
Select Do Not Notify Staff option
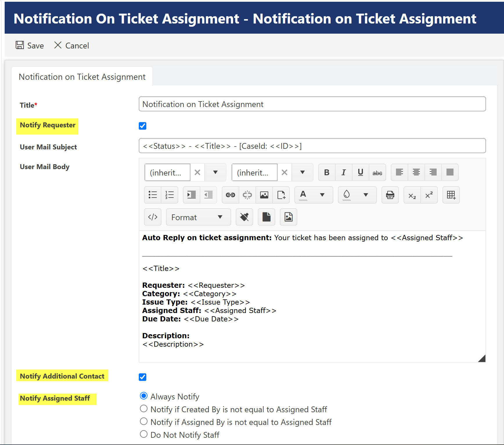point(143,434)
